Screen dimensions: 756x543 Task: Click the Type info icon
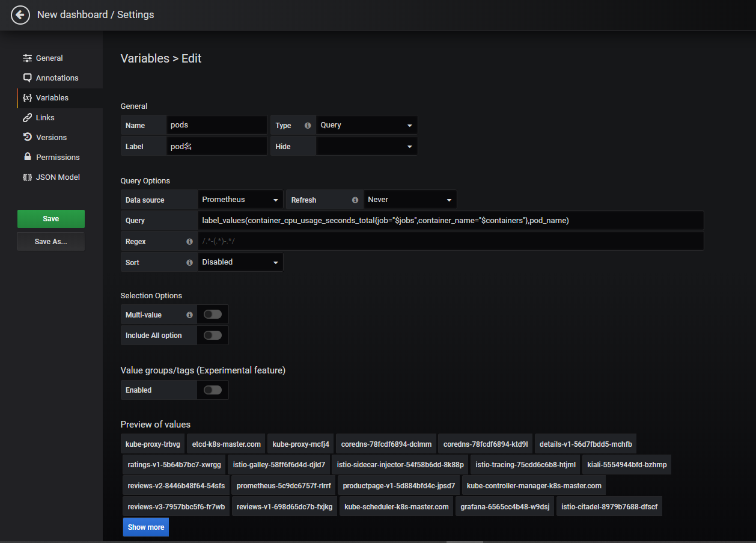coord(308,126)
